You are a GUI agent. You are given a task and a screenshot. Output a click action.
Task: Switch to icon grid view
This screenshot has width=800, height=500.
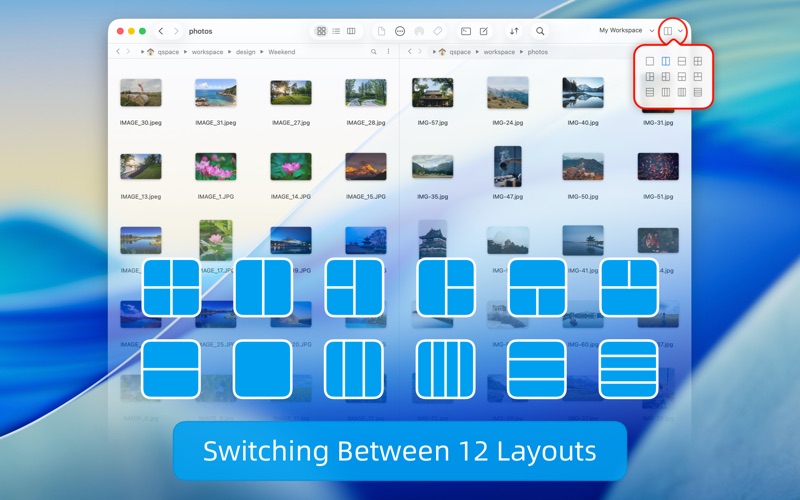coord(321,31)
